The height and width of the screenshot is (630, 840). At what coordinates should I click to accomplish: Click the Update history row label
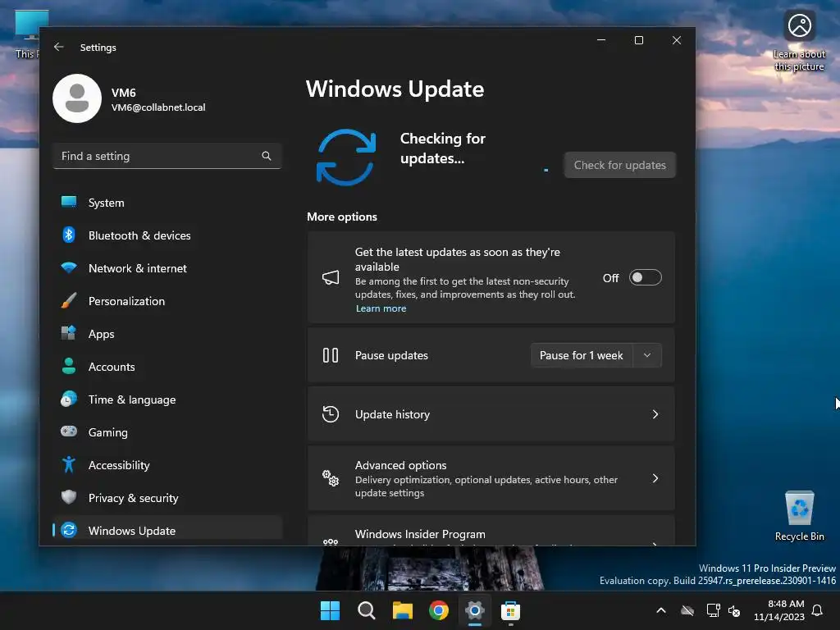pyautogui.click(x=392, y=414)
